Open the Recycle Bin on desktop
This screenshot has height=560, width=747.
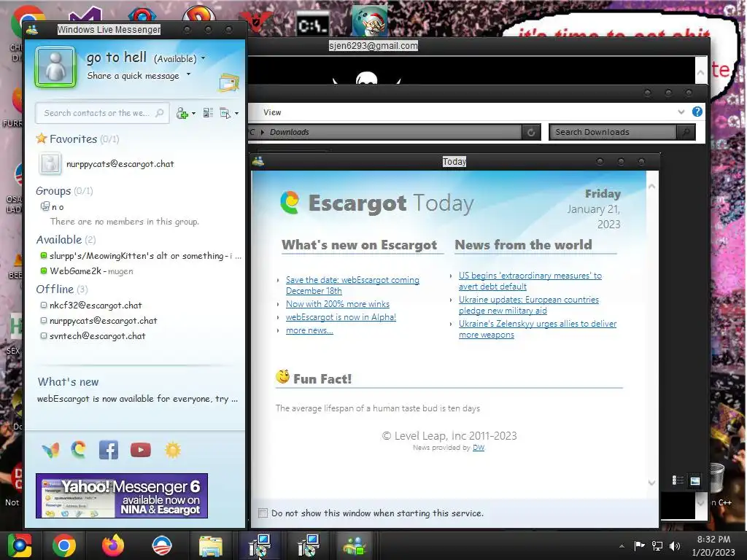[x=716, y=478]
